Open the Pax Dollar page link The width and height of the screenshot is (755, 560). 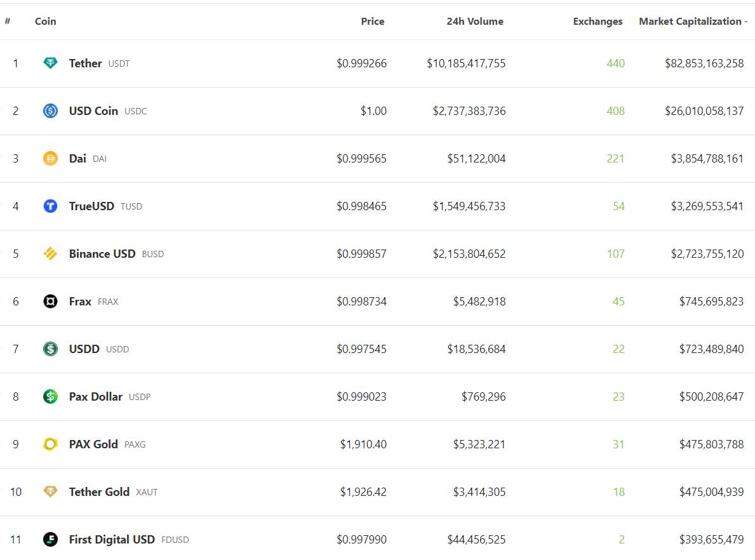pos(96,396)
